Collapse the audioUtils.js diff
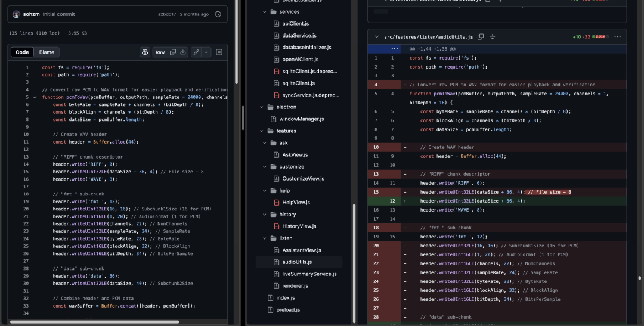This screenshot has width=644, height=326. pos(377,37)
